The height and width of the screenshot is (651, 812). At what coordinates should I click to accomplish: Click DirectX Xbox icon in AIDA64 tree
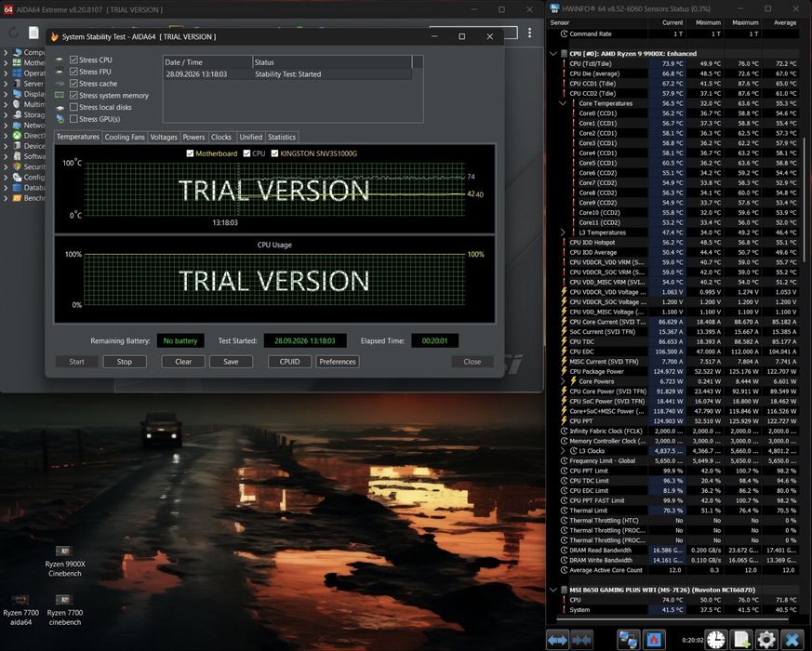coord(17,136)
